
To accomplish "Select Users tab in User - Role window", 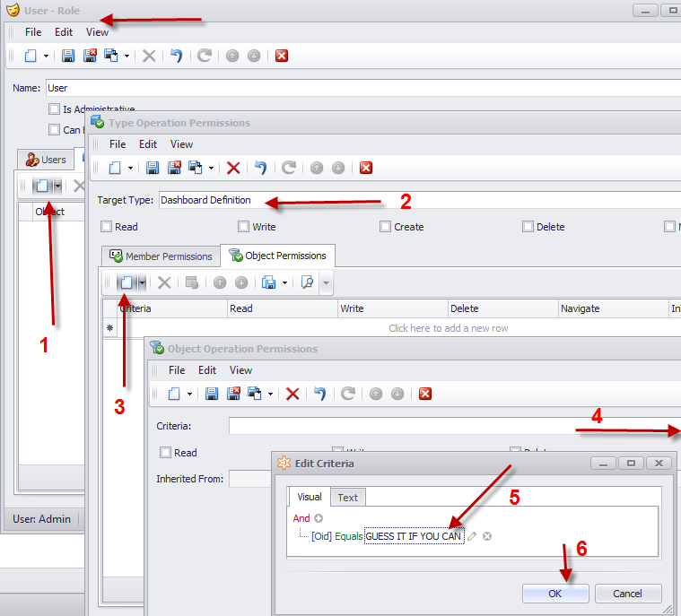I will [46, 160].
